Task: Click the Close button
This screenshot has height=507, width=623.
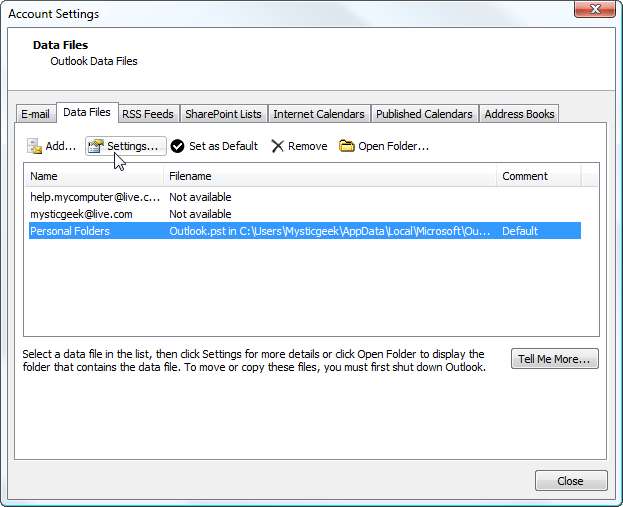Action: pyautogui.click(x=571, y=481)
